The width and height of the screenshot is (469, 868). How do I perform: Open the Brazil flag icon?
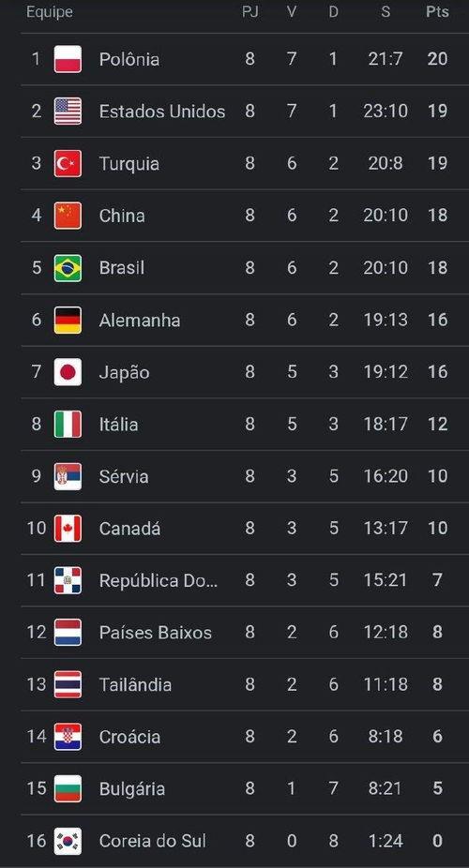68,268
